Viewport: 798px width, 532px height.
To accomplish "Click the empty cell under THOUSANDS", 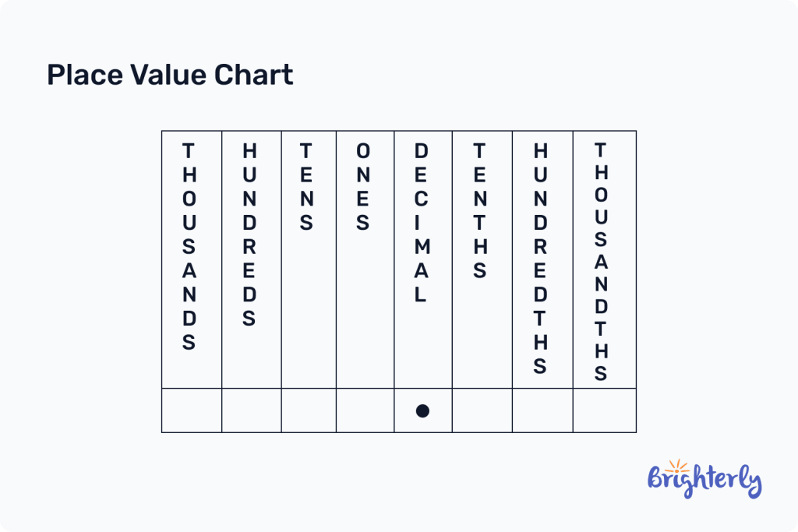I will [x=192, y=410].
